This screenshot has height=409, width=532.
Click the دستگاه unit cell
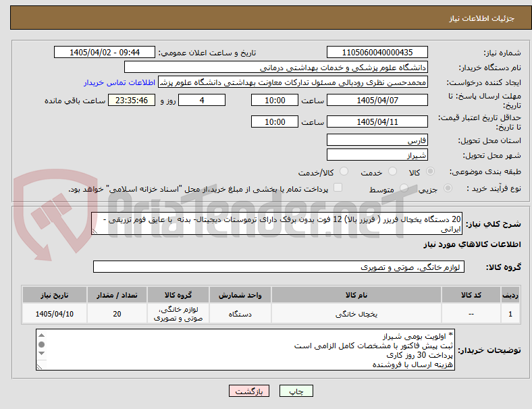240,314
